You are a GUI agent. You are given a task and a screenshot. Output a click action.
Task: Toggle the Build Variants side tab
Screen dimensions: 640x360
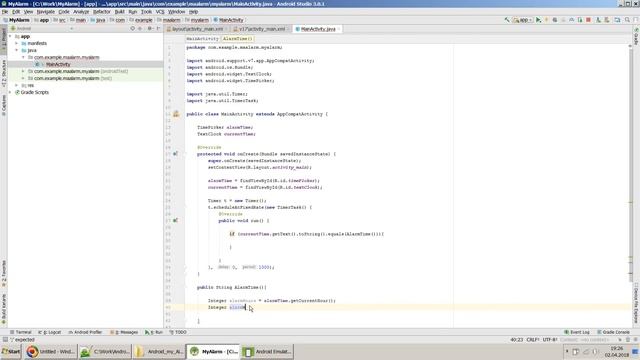pyautogui.click(x=4, y=308)
